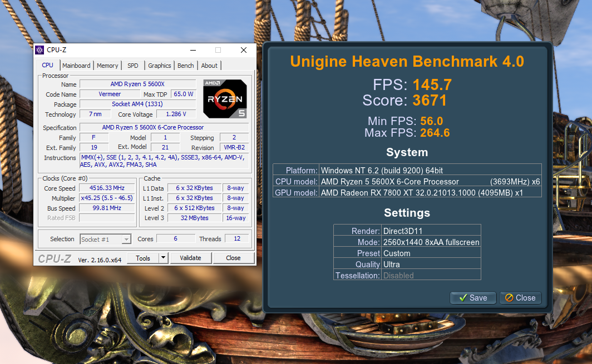The width and height of the screenshot is (592, 364).
Task: Open the Tools dropdown arrow in CPU-Z
Action: point(163,258)
